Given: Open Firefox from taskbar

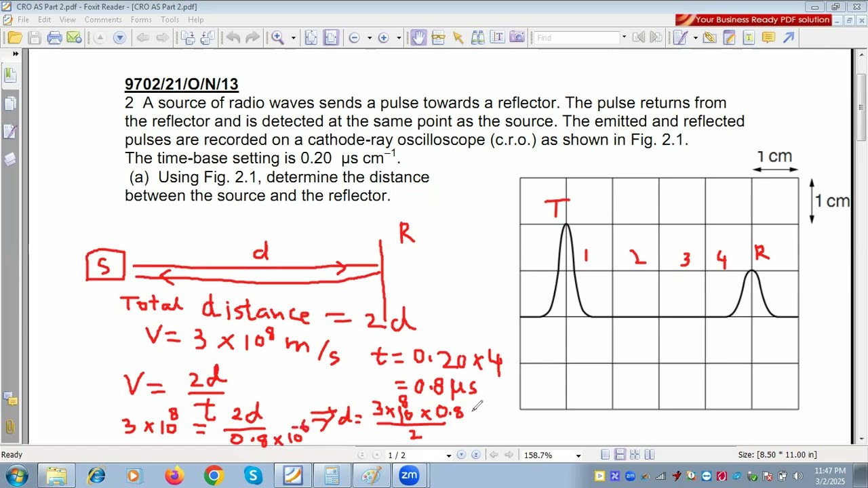Looking at the screenshot, I should pyautogui.click(x=174, y=476).
